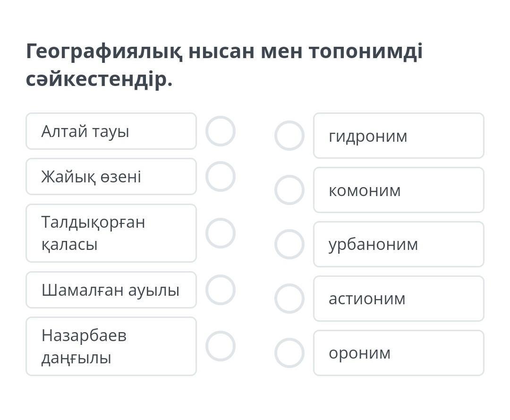Choose the ороним answer box

pos(399,353)
